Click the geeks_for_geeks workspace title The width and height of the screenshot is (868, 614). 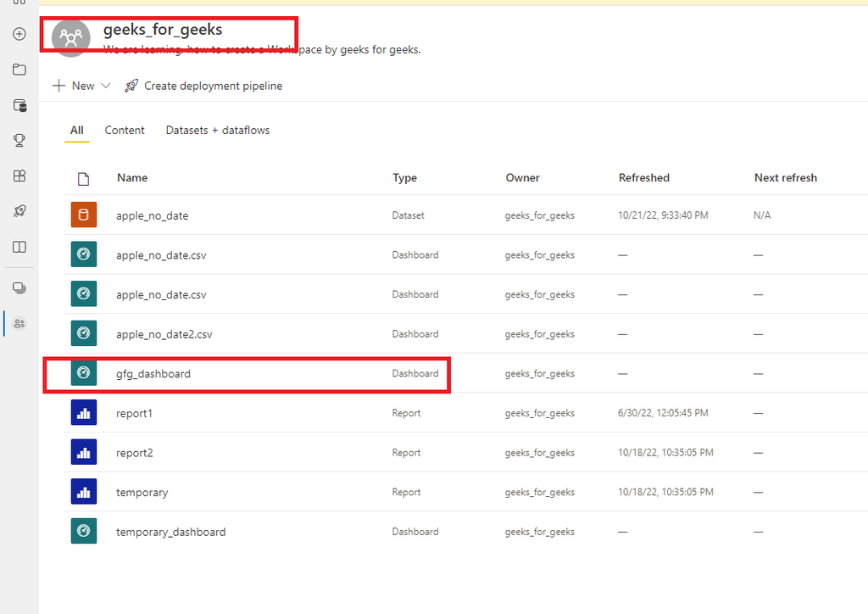tap(163, 30)
